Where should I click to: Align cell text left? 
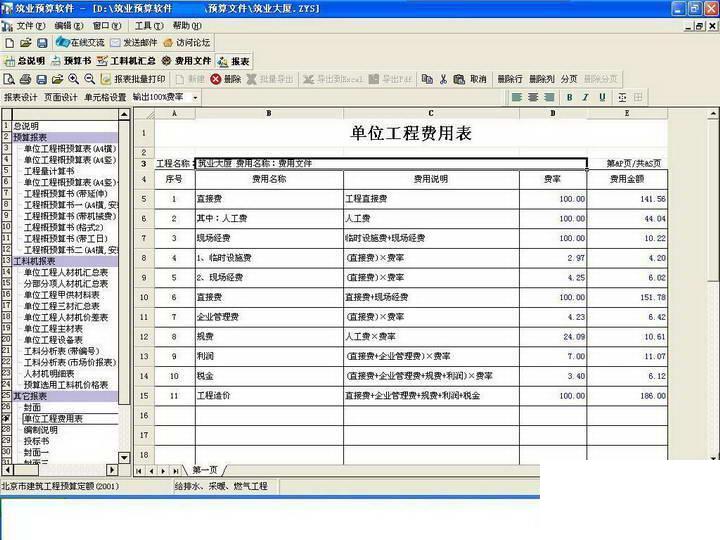(x=517, y=97)
